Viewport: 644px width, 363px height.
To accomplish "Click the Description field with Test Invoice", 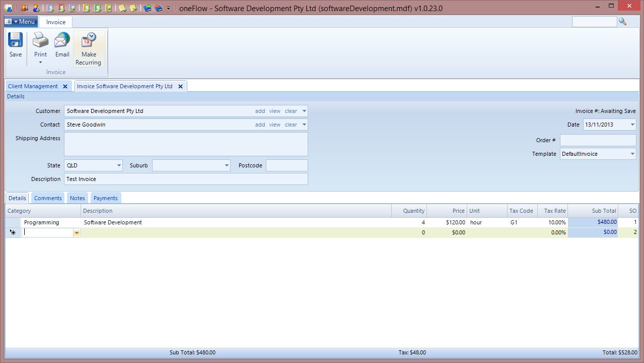I will (x=186, y=179).
